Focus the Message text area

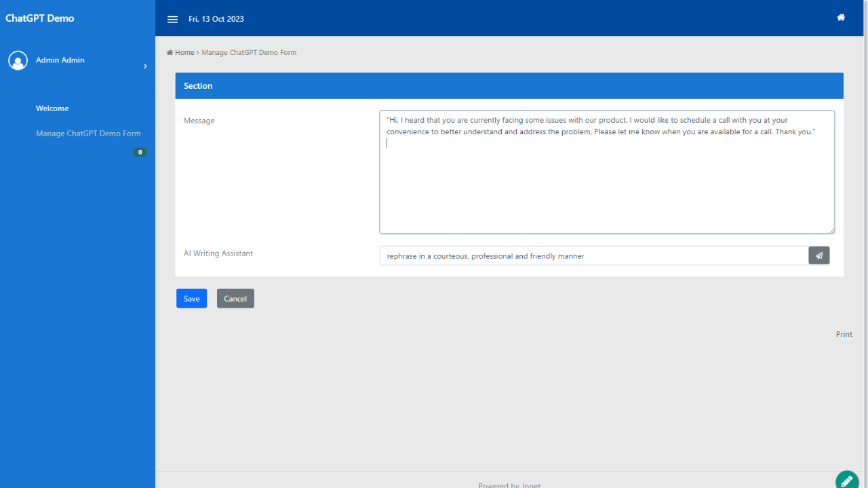tap(606, 183)
